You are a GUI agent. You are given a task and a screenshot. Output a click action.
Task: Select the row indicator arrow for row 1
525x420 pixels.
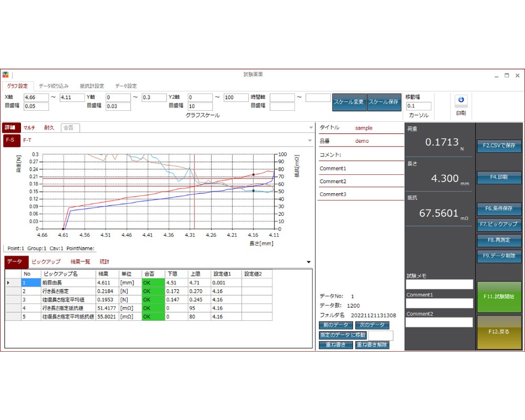pyautogui.click(x=8, y=282)
